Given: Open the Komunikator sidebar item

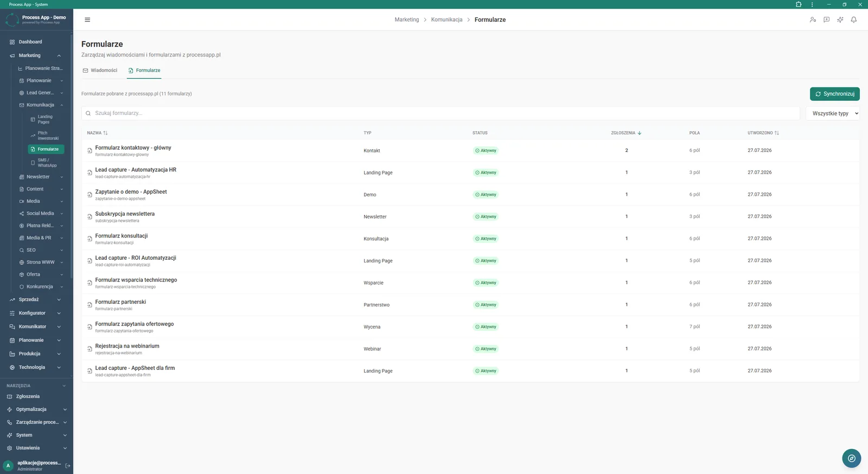Looking at the screenshot, I should [35, 326].
